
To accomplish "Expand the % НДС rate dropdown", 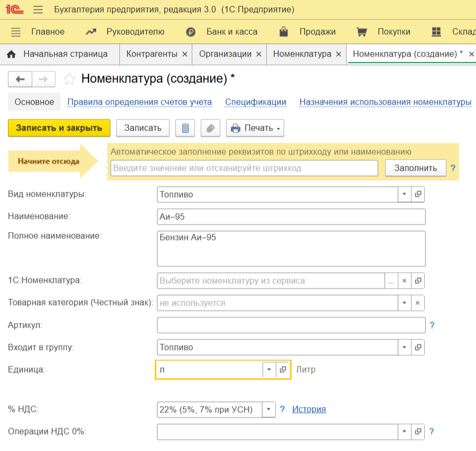I will coord(269,409).
